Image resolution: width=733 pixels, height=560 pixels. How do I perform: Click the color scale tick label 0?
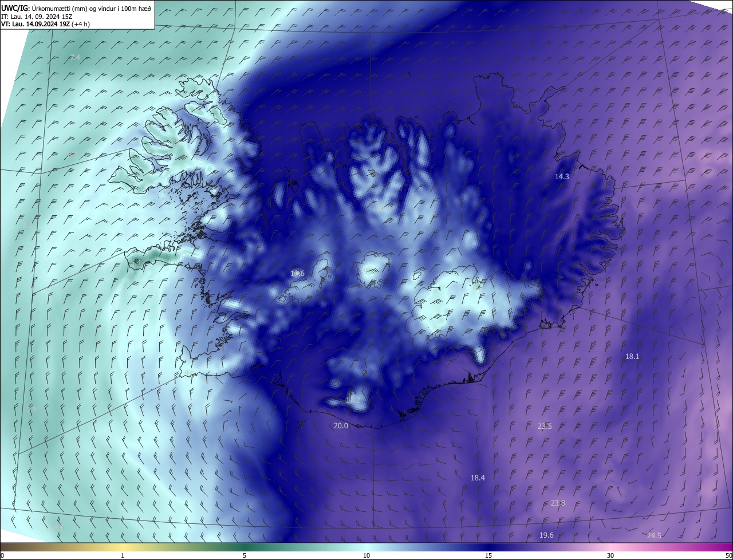point(2,556)
